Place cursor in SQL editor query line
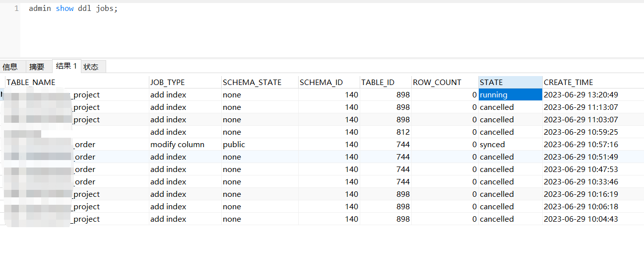The width and height of the screenshot is (644, 255). (73, 8)
